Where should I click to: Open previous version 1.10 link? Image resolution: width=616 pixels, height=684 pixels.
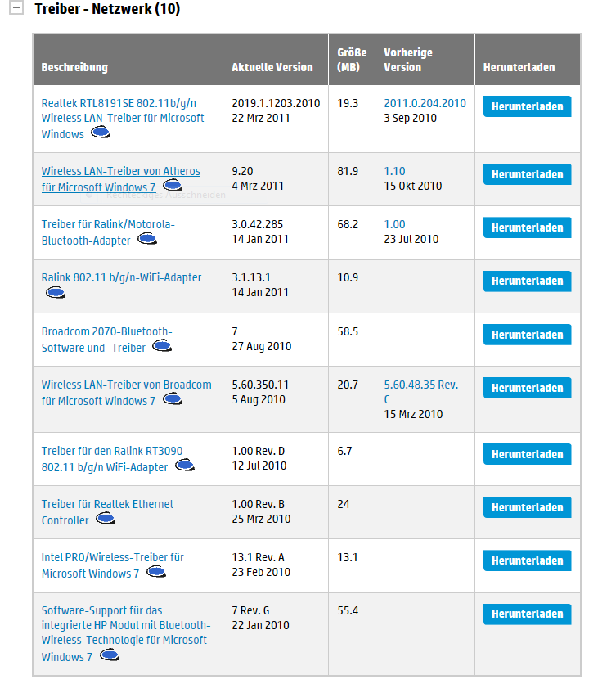[394, 171]
